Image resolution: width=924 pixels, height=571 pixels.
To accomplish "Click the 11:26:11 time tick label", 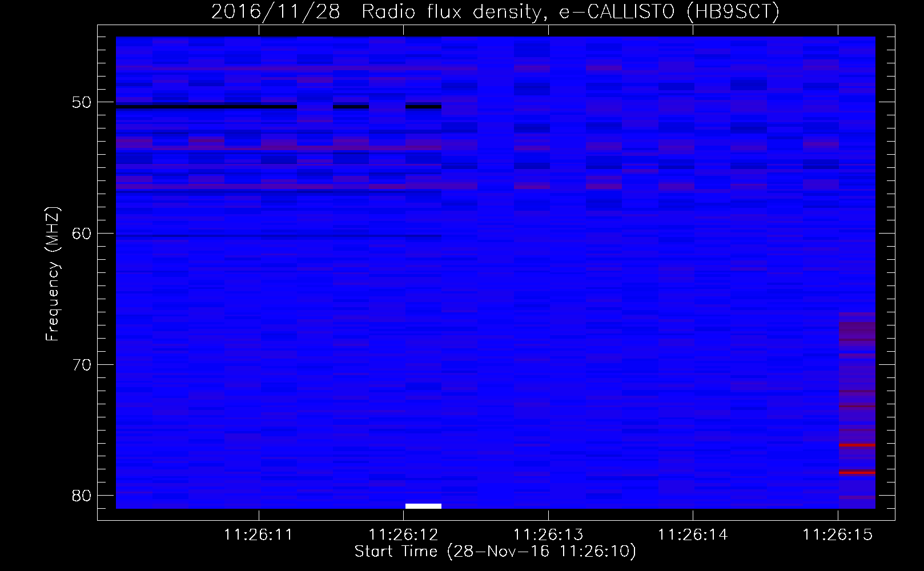I will pos(258,535).
